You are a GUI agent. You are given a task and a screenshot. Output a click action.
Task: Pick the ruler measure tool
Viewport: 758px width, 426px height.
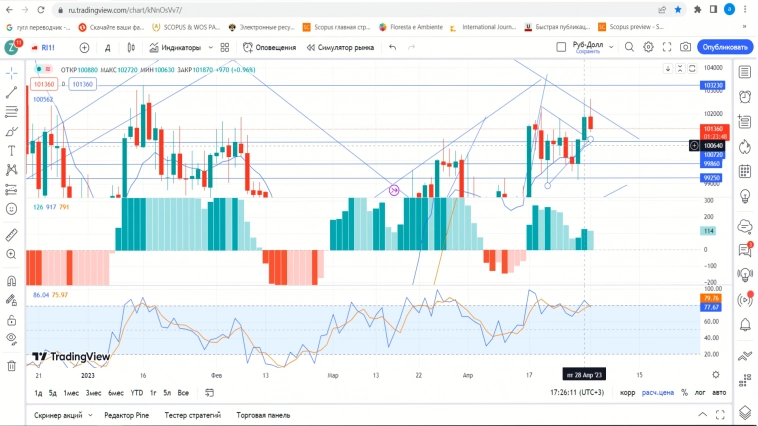(11, 233)
